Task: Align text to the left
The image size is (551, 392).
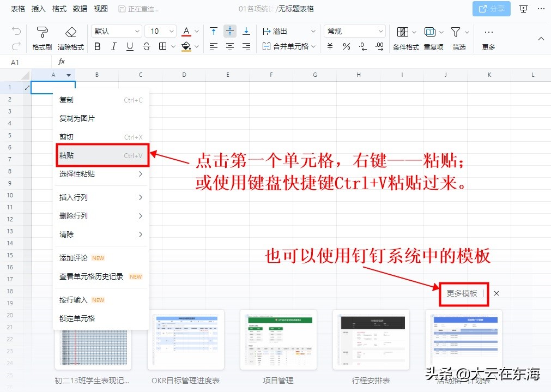Action: point(214,46)
